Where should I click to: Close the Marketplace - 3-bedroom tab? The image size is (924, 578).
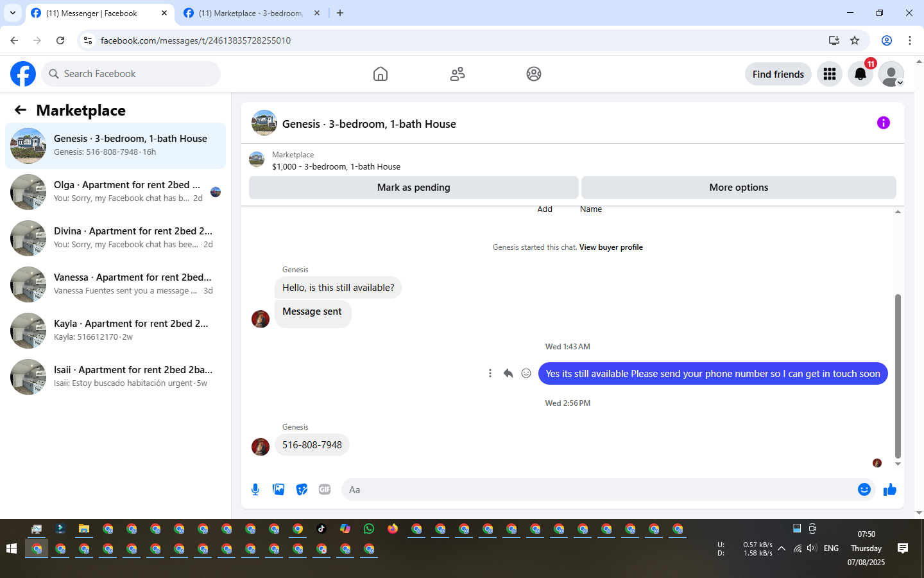point(317,13)
